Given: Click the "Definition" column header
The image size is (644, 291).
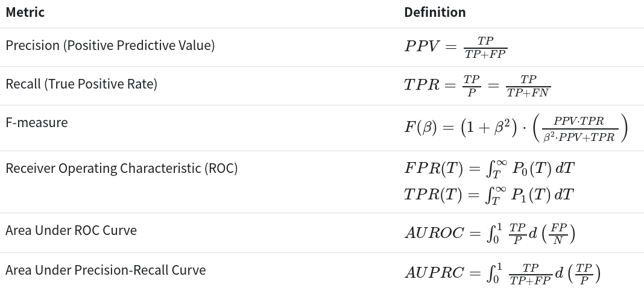Looking at the screenshot, I should (x=435, y=12).
